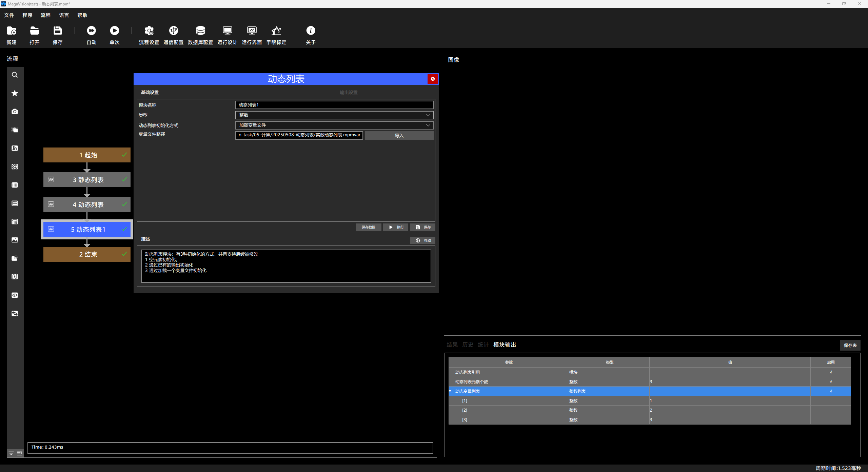868x472 pixels.
Task: Close the 动态列表 dialog with red button
Action: [x=433, y=79]
